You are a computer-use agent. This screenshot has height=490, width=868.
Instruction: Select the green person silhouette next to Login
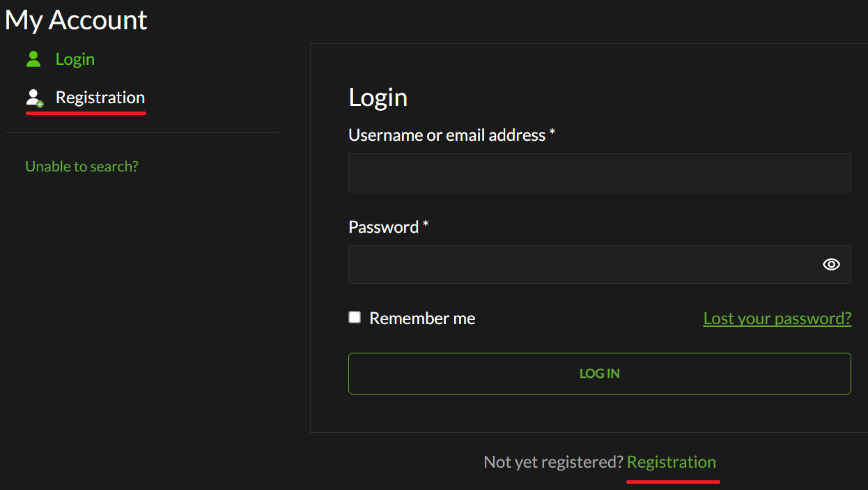33,59
